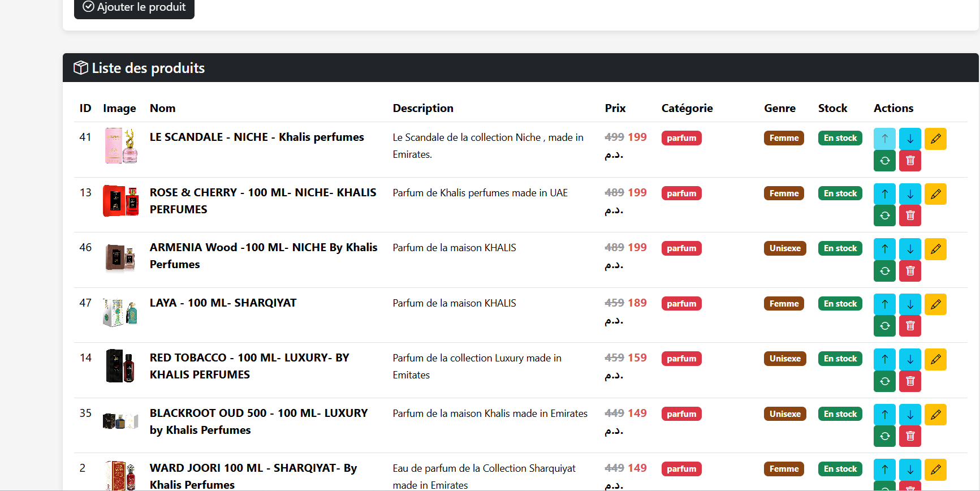Click ID cell 46
The height and width of the screenshot is (491, 980).
[85, 247]
